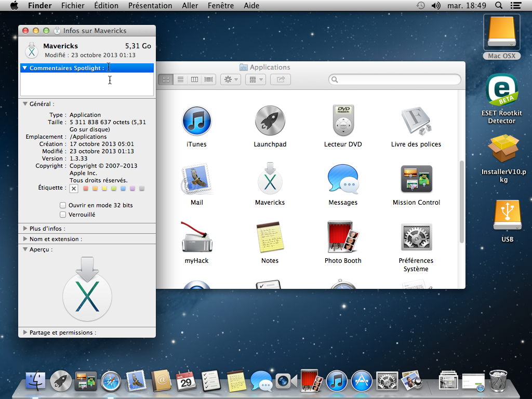Screen dimensions: 532x399
Task: Apply the green label to Mavericks
Action: pos(114,188)
